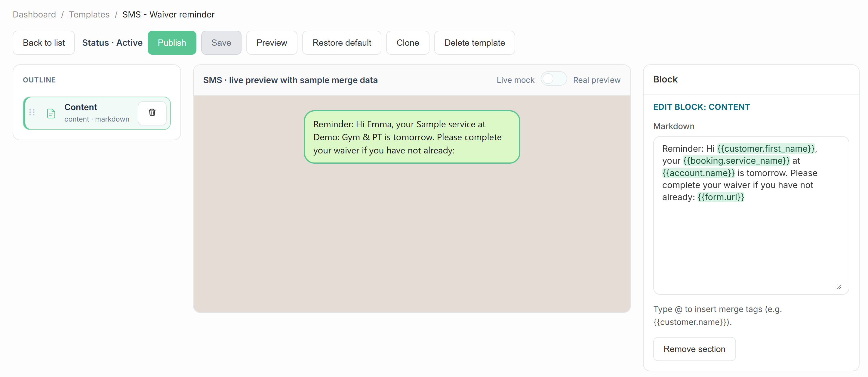Open the Preview button
The width and height of the screenshot is (868, 377).
pos(272,43)
